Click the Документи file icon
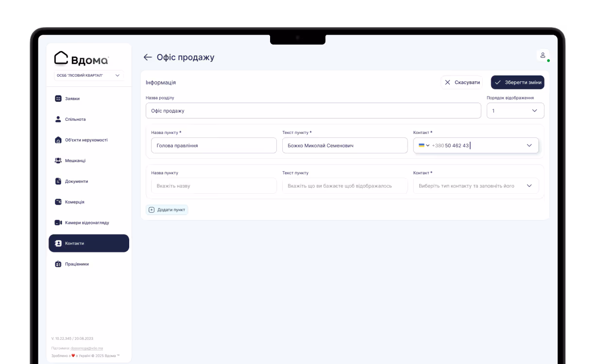Viewport: 597px width, 364px height. [x=58, y=182]
